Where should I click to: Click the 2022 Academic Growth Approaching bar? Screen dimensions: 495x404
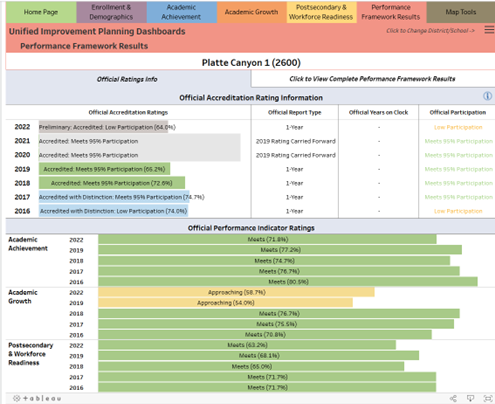click(x=236, y=292)
